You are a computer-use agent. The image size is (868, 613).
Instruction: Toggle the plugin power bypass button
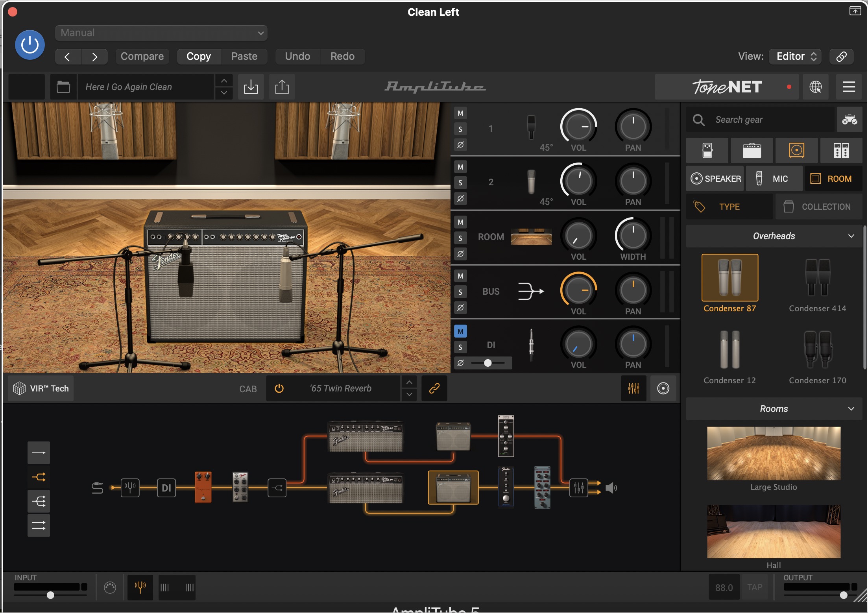coord(30,45)
